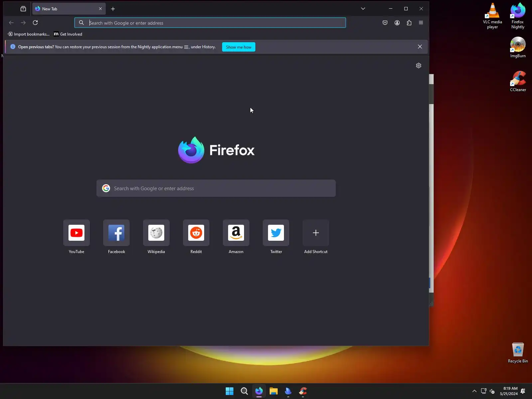Open Get Involved bookmark

click(x=68, y=34)
